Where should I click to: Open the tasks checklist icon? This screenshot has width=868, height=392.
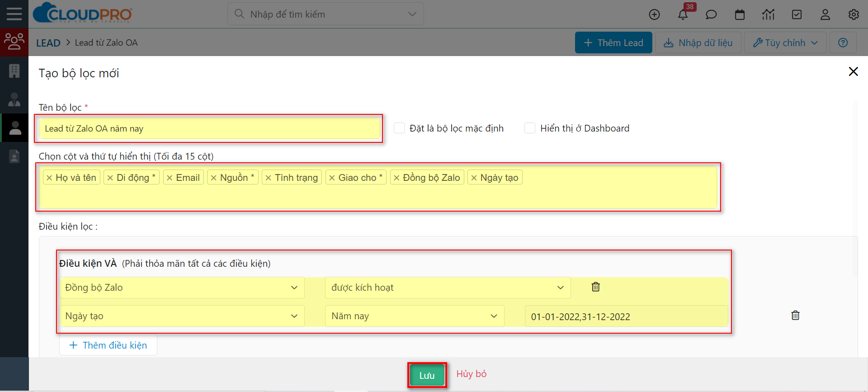coord(797,14)
